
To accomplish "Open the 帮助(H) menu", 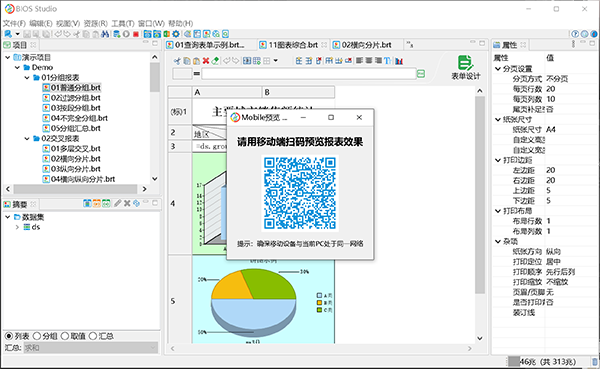I will pyautogui.click(x=181, y=23).
